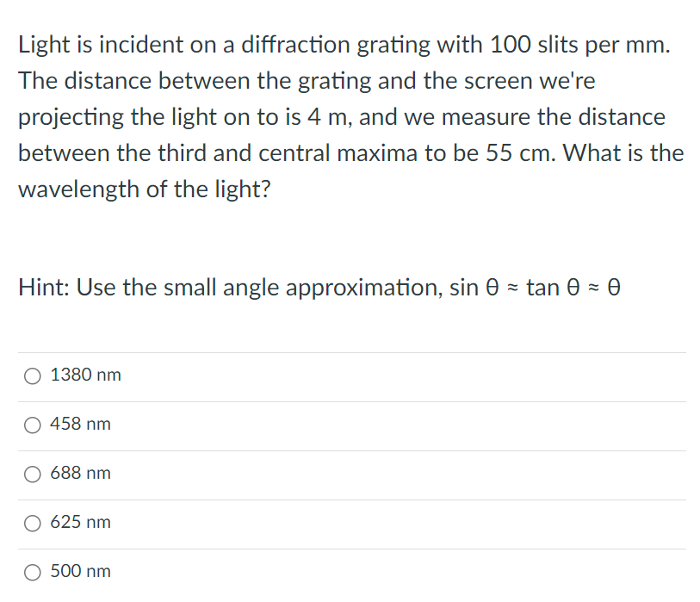Select the 500 nm radio button

[x=32, y=572]
